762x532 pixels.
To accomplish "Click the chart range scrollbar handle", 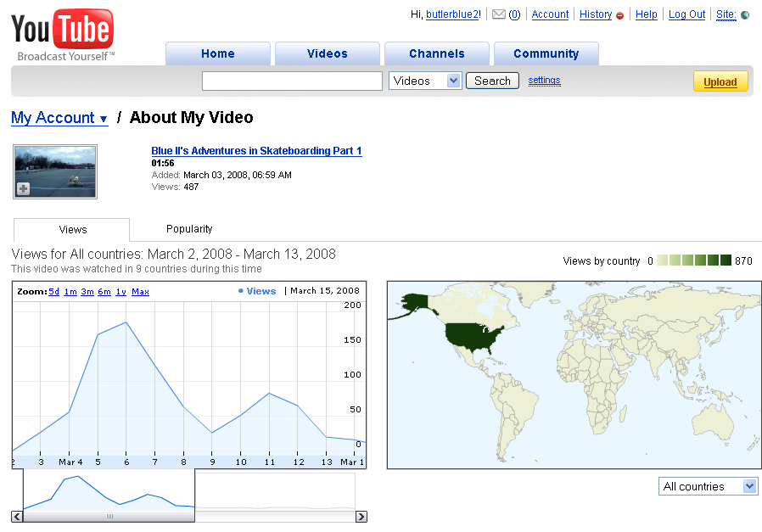I will point(109,517).
